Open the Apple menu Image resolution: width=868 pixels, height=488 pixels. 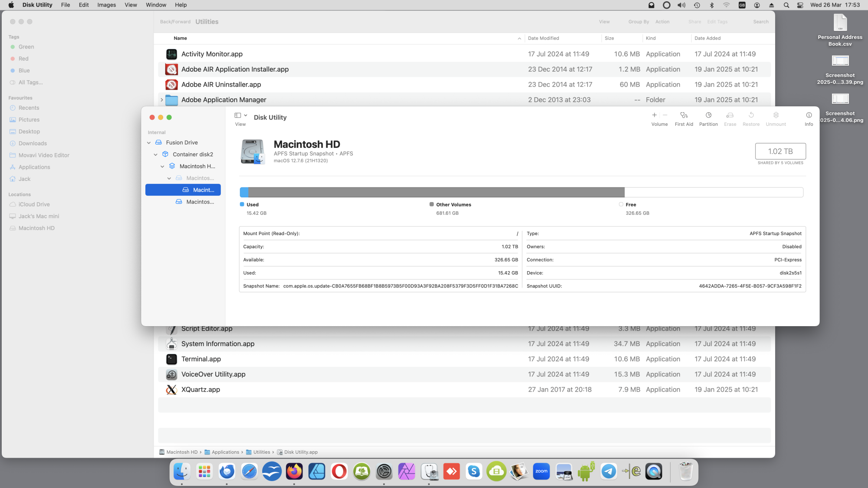[x=11, y=5]
